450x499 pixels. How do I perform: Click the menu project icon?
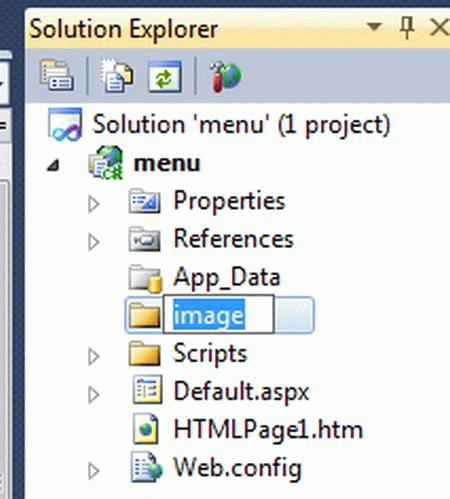click(106, 163)
